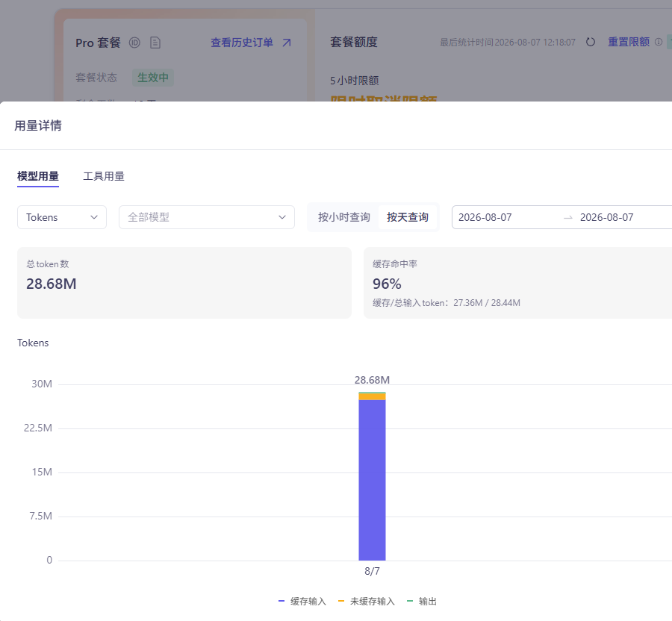Click the 总token数 28.68M card
672x621 pixels.
(x=184, y=283)
